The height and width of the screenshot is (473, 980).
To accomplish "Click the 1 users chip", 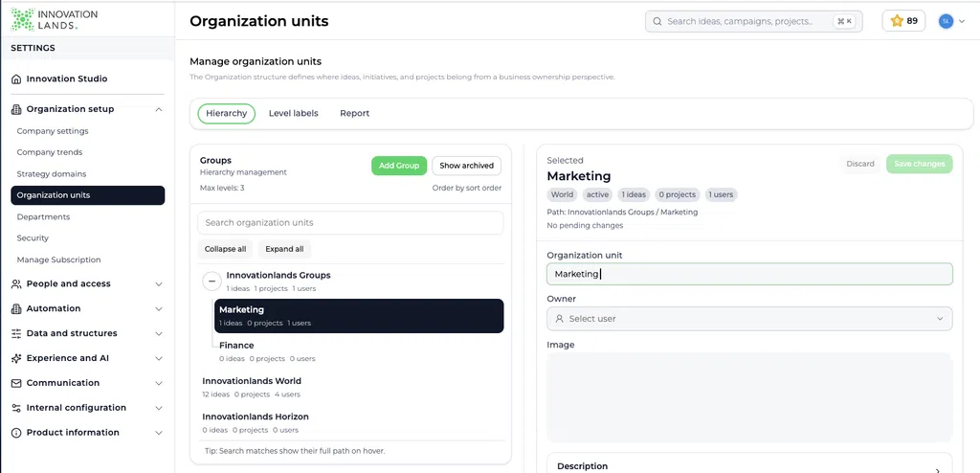I will pos(722,194).
